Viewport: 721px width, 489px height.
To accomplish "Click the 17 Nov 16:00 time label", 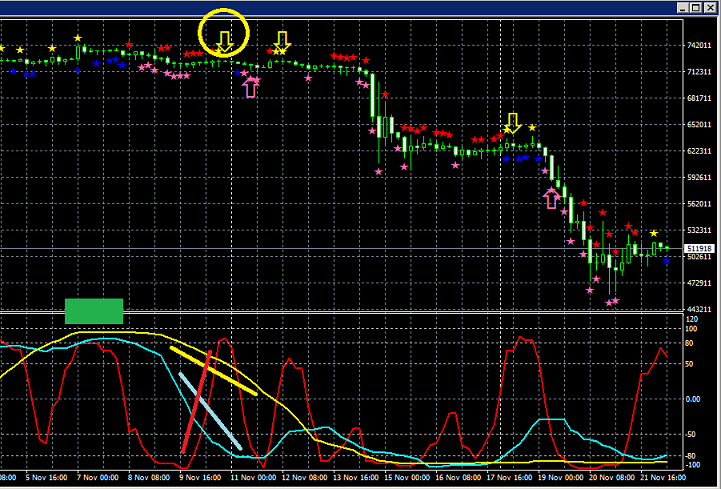I will [x=509, y=477].
